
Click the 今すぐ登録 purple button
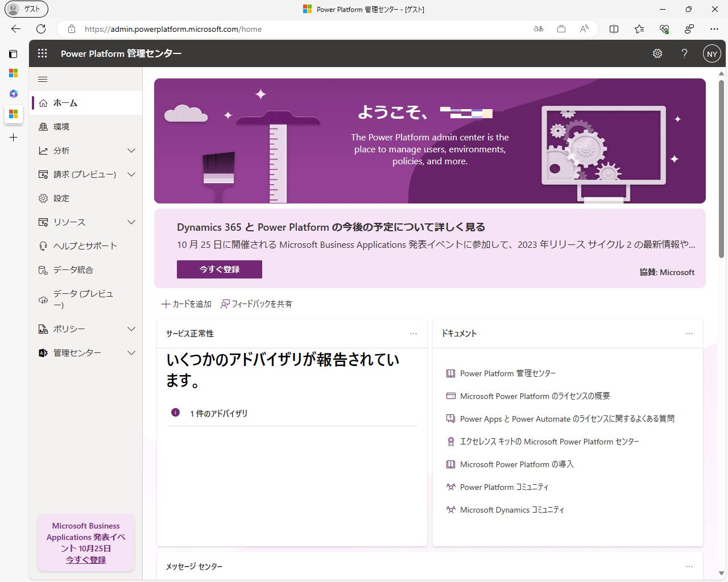[x=220, y=269]
